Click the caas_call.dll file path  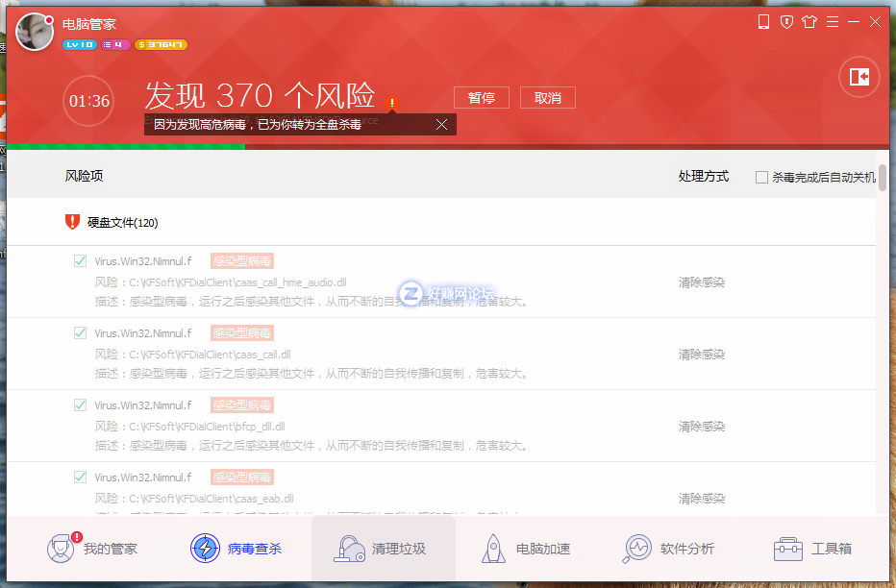coord(210,355)
